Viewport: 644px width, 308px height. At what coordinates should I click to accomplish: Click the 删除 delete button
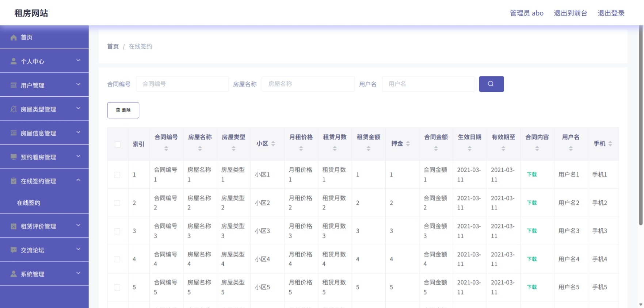(123, 110)
